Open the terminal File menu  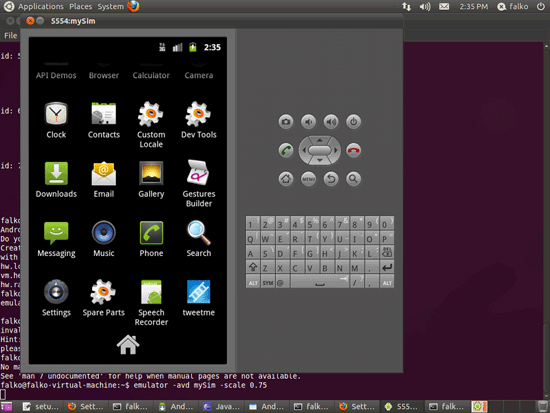[x=10, y=35]
